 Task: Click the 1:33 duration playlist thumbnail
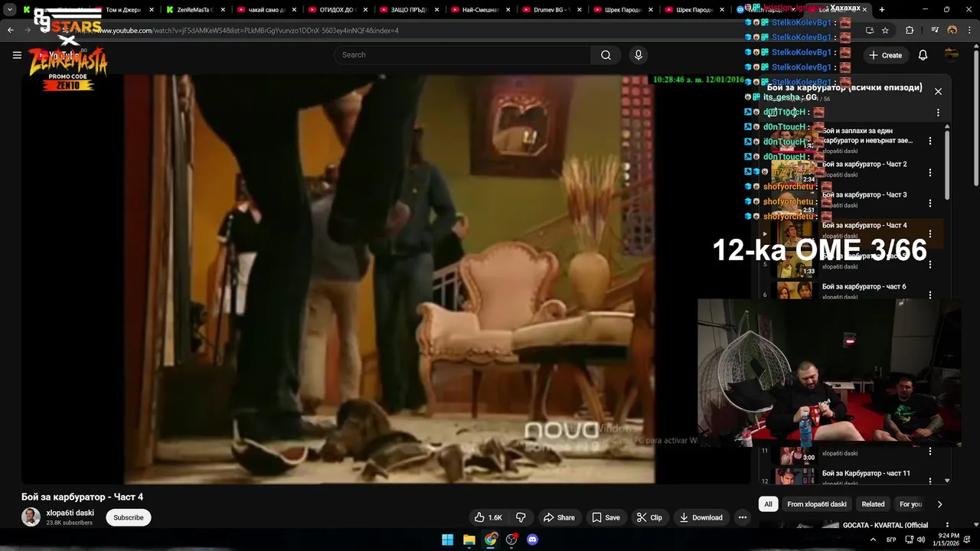[795, 265]
